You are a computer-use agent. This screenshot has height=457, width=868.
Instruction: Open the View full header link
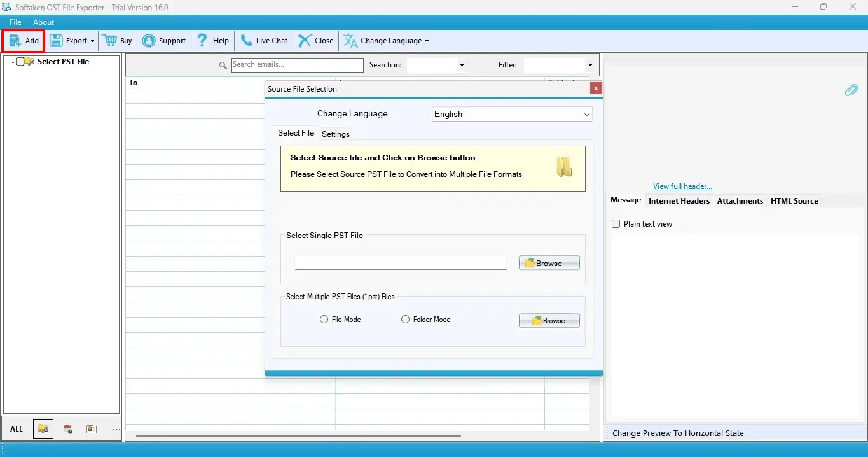(682, 186)
